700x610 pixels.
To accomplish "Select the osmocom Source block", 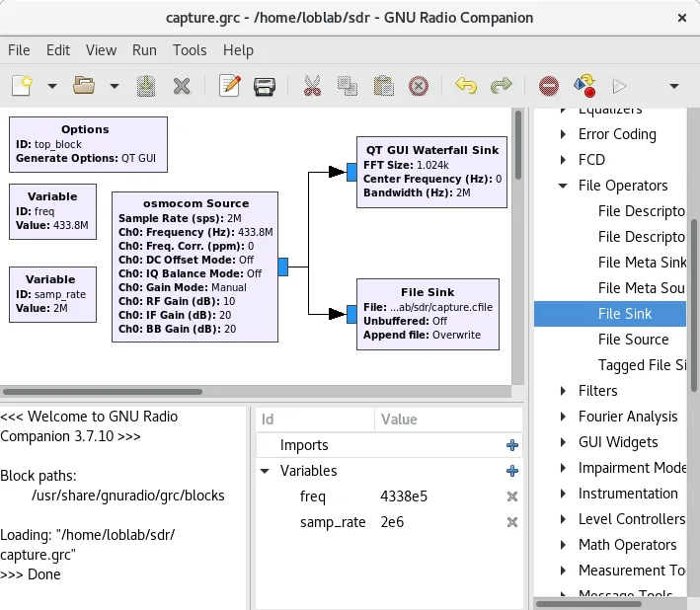I will coord(194,267).
